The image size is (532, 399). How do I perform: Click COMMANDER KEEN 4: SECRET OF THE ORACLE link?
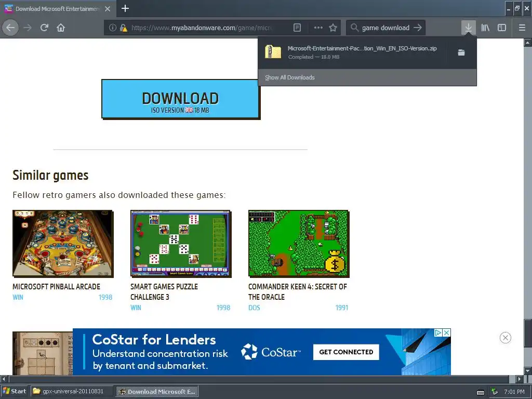pos(298,292)
